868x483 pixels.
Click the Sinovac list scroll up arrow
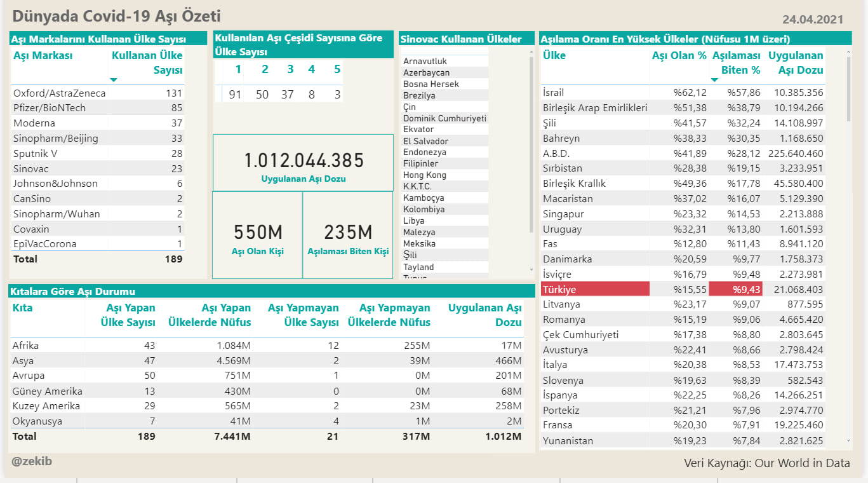pos(531,52)
